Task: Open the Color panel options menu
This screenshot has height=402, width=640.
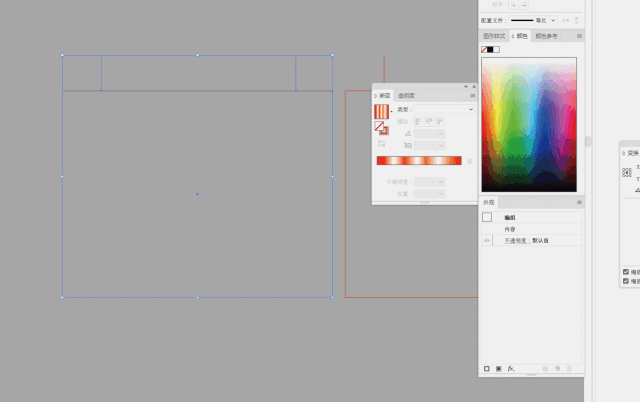Action: tap(579, 36)
